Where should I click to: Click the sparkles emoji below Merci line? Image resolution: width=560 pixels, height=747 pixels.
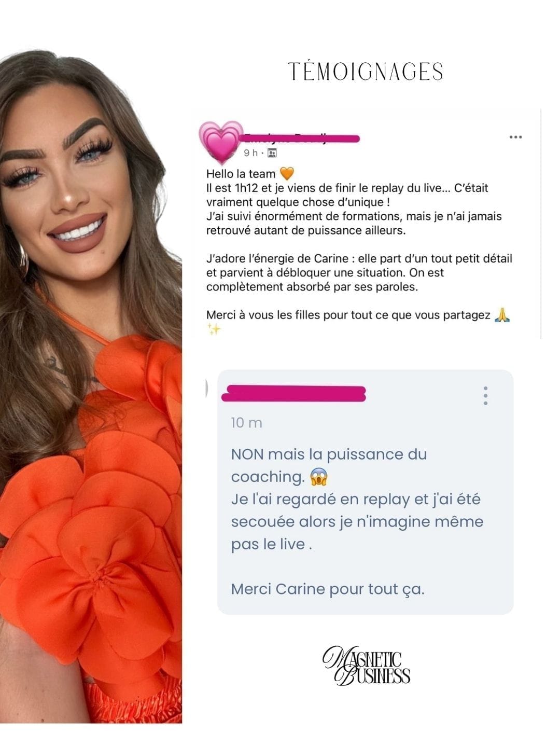[214, 329]
